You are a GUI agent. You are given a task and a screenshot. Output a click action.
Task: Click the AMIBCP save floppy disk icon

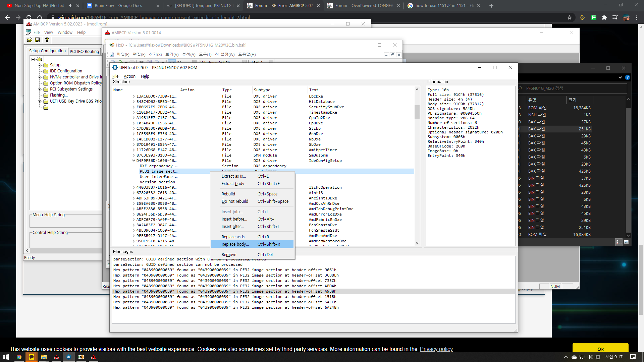[x=37, y=40]
